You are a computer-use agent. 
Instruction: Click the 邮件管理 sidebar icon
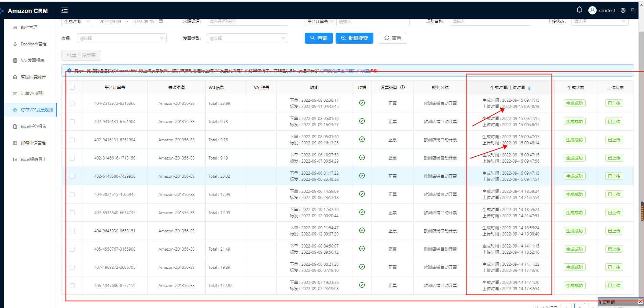point(15,27)
